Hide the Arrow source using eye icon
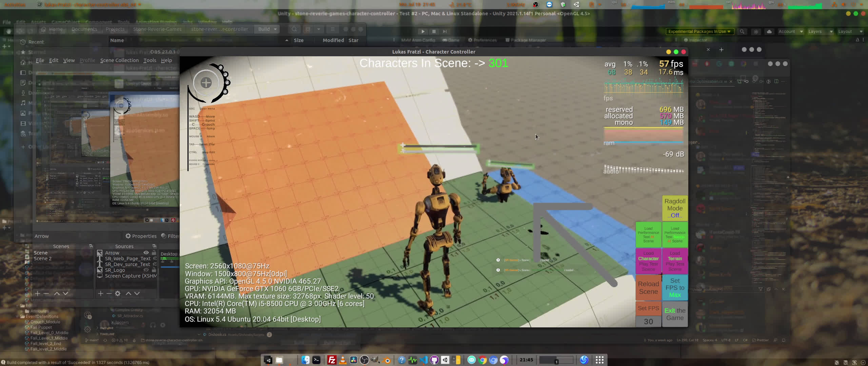868x366 pixels. click(146, 253)
